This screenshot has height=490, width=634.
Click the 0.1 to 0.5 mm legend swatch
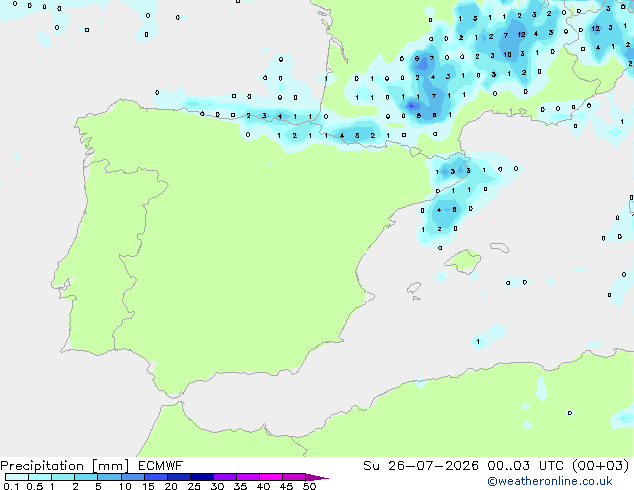tap(17, 477)
